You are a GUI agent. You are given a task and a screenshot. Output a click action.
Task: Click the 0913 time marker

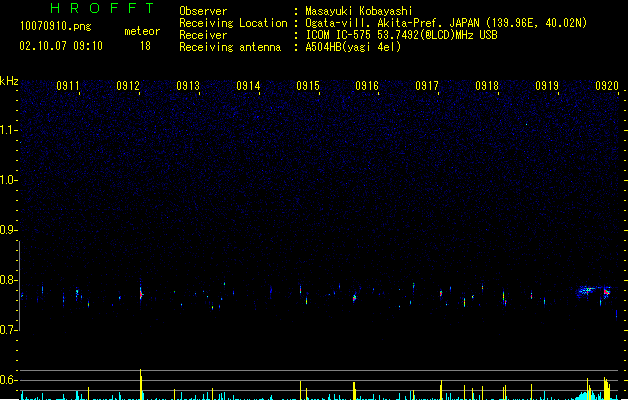pos(188,85)
